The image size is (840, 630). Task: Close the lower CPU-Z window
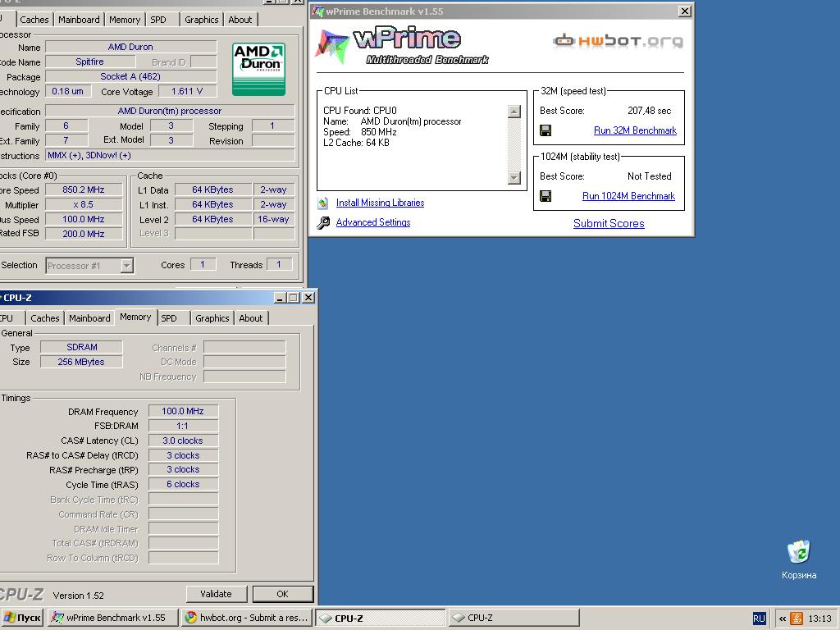[x=308, y=297]
